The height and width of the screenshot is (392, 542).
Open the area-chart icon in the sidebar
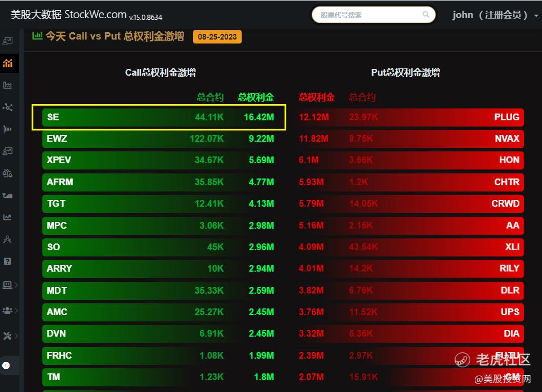(x=7, y=85)
